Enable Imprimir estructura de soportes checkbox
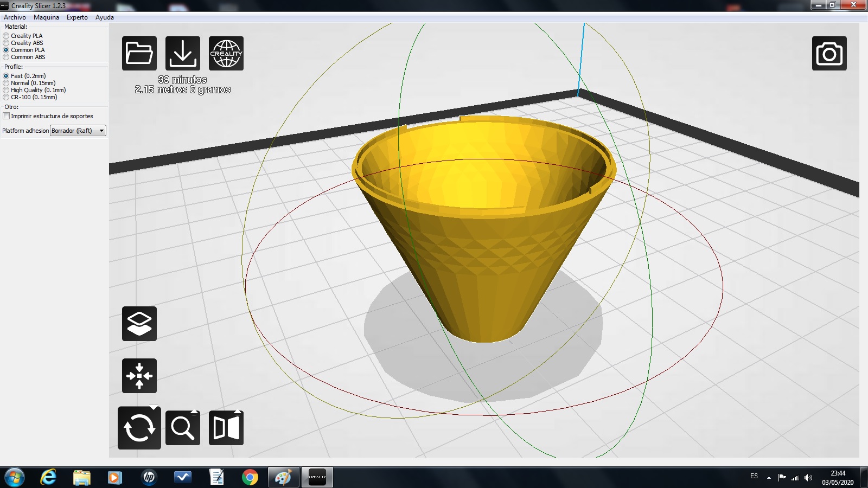The height and width of the screenshot is (488, 868). [x=7, y=116]
